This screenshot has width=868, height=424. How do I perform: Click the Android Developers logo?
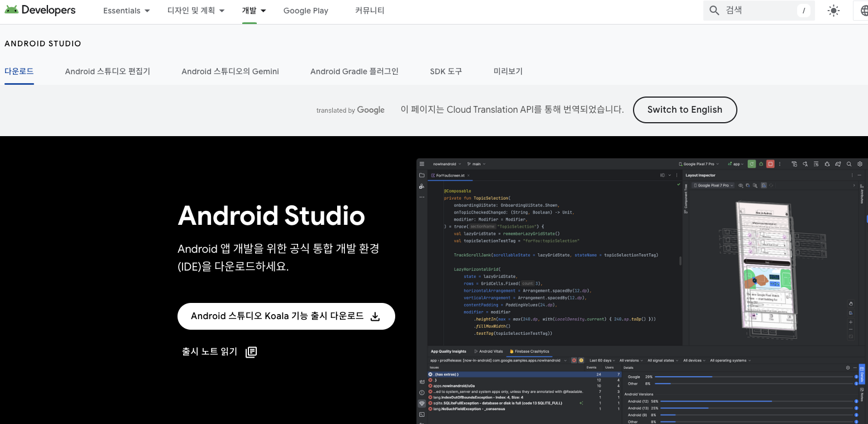pyautogui.click(x=40, y=10)
